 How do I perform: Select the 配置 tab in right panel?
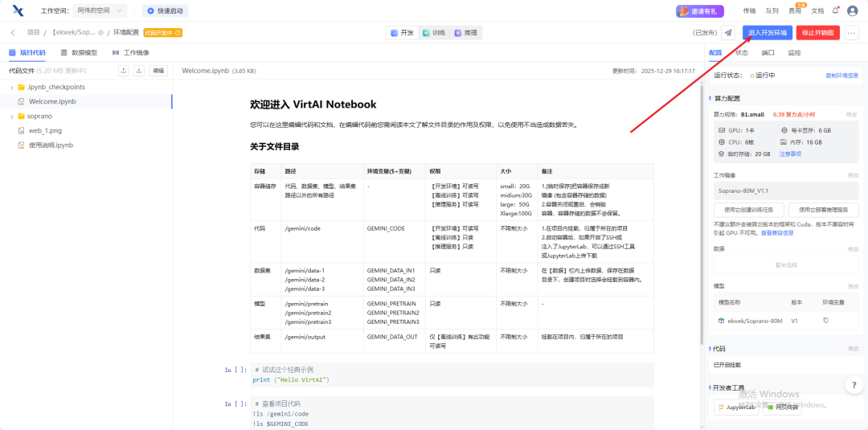click(716, 53)
